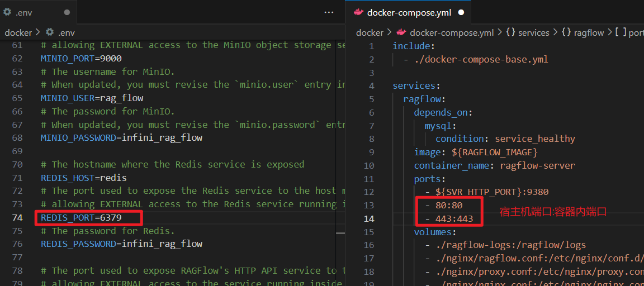The image size is (644, 286).
Task: Click the unsaved dot on .env tab
Action: point(68,12)
